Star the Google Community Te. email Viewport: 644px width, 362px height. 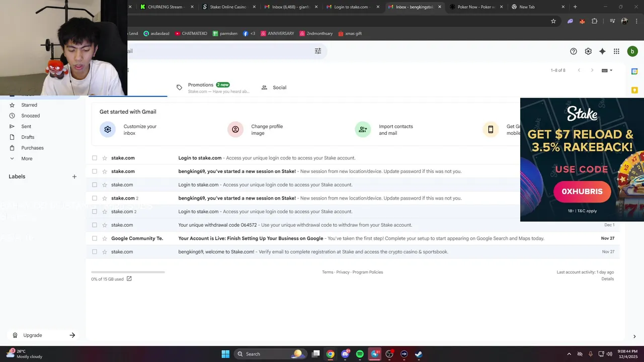[105, 238]
